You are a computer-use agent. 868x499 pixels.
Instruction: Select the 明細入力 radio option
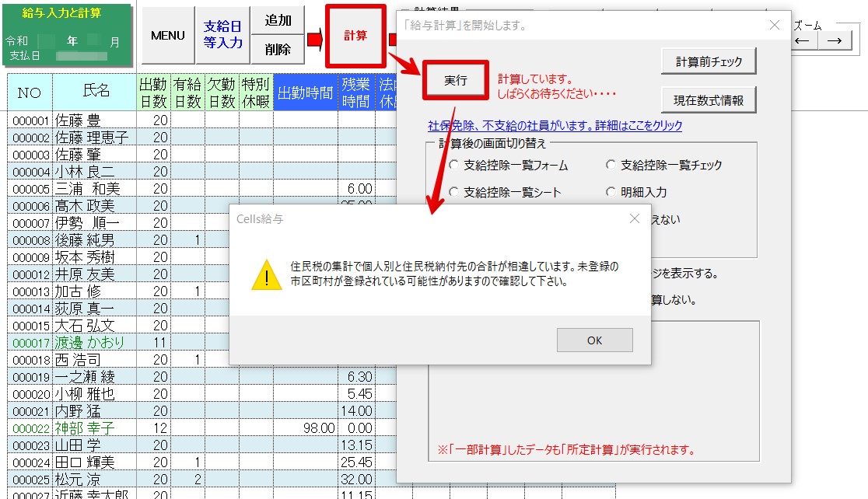click(x=611, y=192)
